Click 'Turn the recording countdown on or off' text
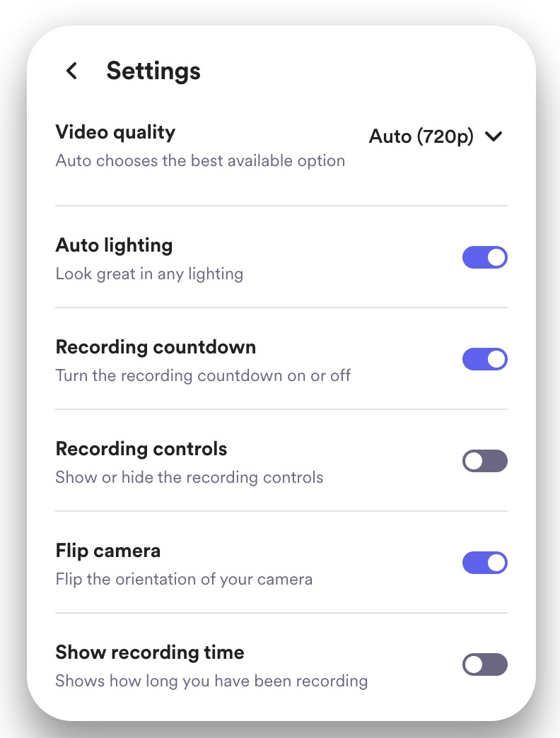Image resolution: width=560 pixels, height=738 pixels. [x=203, y=375]
